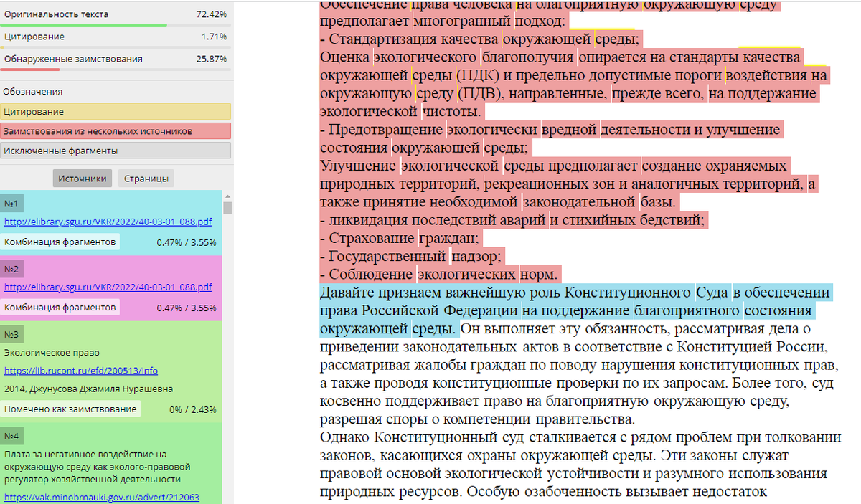Viewport: 861px width, 504px height.
Task: Select the №3 source badge
Action: pyautogui.click(x=12, y=334)
